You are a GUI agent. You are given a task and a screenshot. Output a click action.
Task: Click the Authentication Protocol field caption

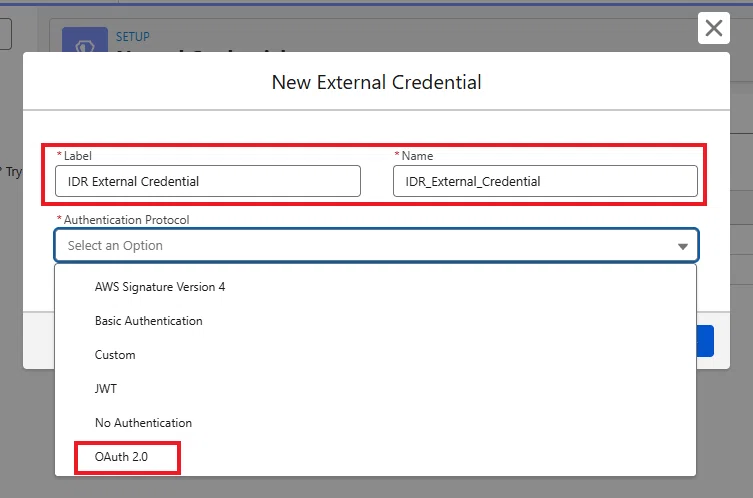point(126,219)
